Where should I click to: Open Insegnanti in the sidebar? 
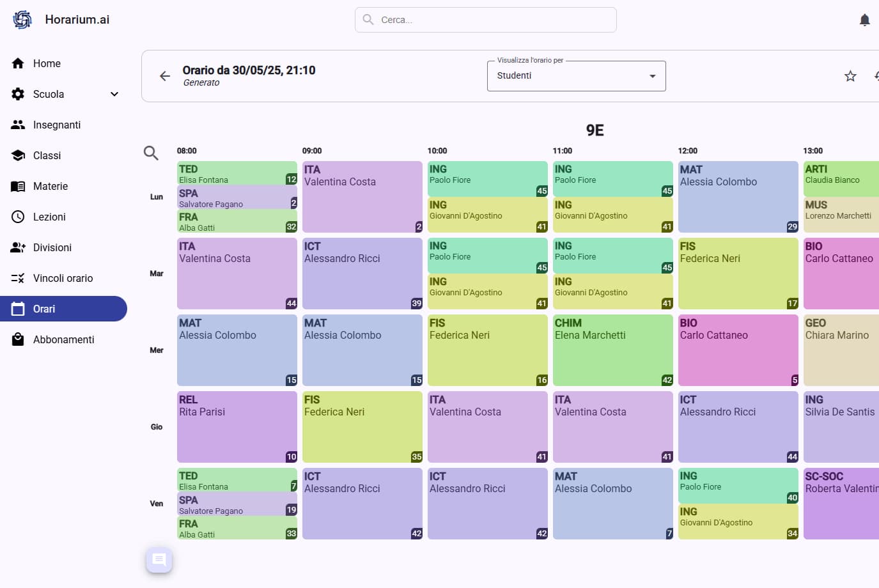(x=57, y=125)
